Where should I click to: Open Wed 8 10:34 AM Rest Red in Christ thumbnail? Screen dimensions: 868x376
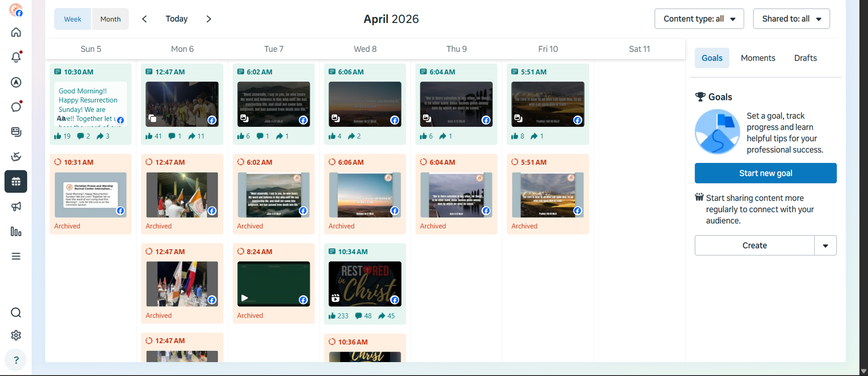click(365, 284)
